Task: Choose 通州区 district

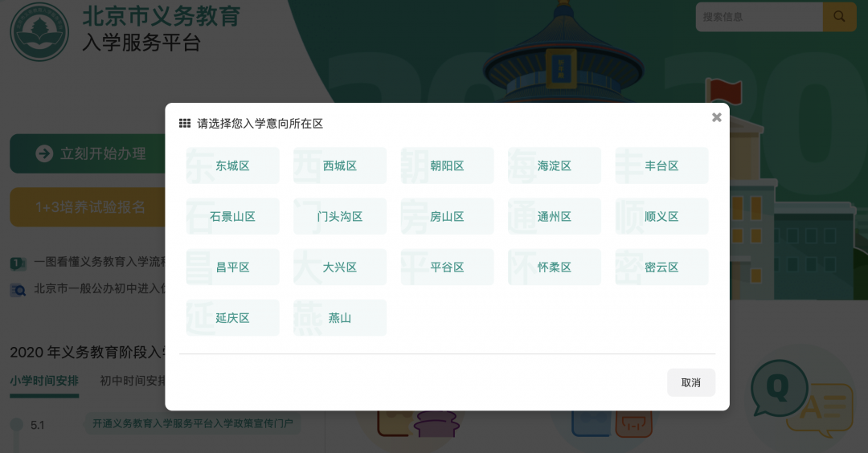Action: pyautogui.click(x=554, y=216)
